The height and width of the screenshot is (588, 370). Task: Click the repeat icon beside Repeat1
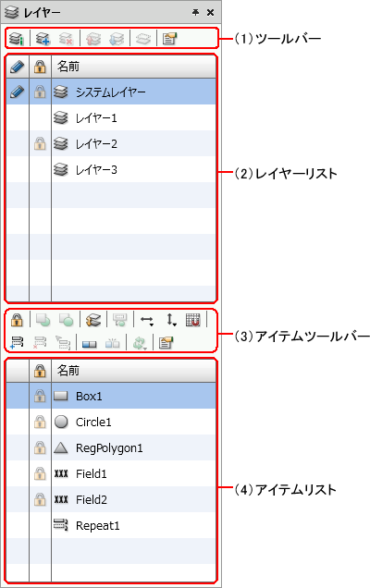(x=61, y=525)
